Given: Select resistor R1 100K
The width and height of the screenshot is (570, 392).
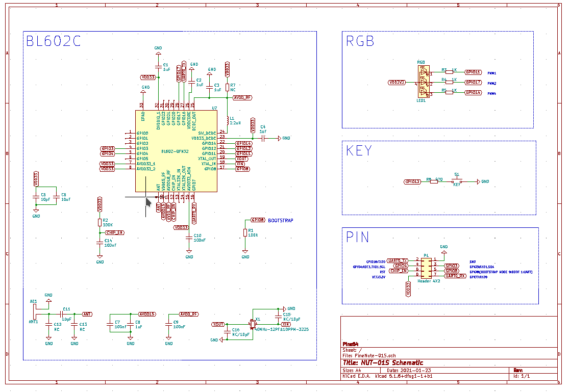Looking at the screenshot, I should pos(245,233).
